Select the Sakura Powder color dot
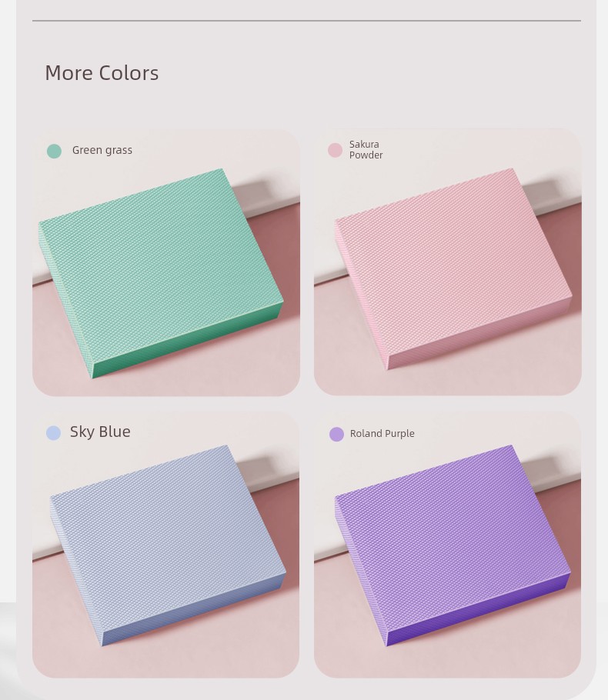This screenshot has width=608, height=700. pos(335,150)
